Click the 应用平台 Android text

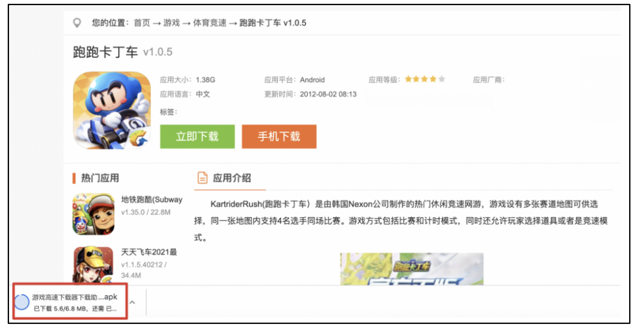pos(294,80)
